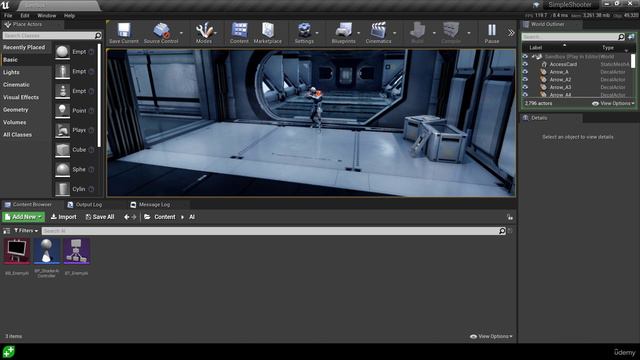Toggle visibility eye for the Sandbox world row
The height and width of the screenshot is (360, 640).
tap(525, 56)
